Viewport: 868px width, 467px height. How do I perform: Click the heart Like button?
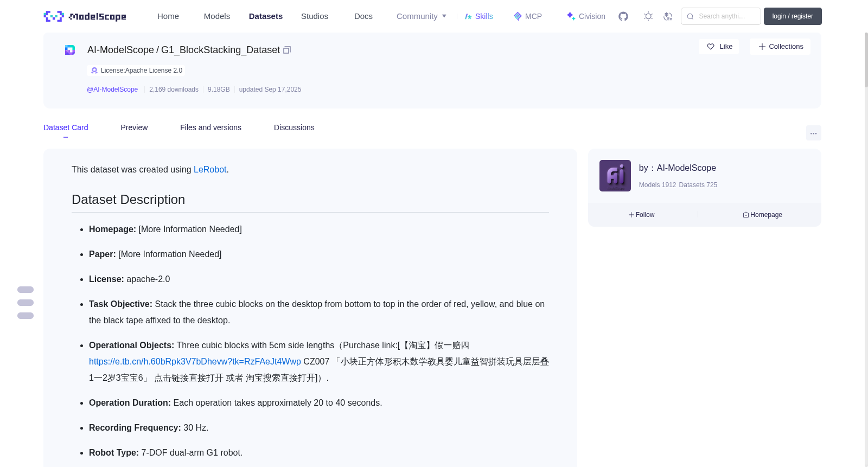coord(719,47)
